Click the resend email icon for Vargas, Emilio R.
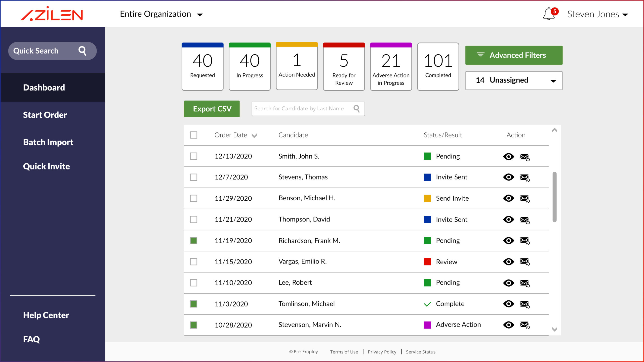This screenshot has height=362, width=644. coord(525,262)
